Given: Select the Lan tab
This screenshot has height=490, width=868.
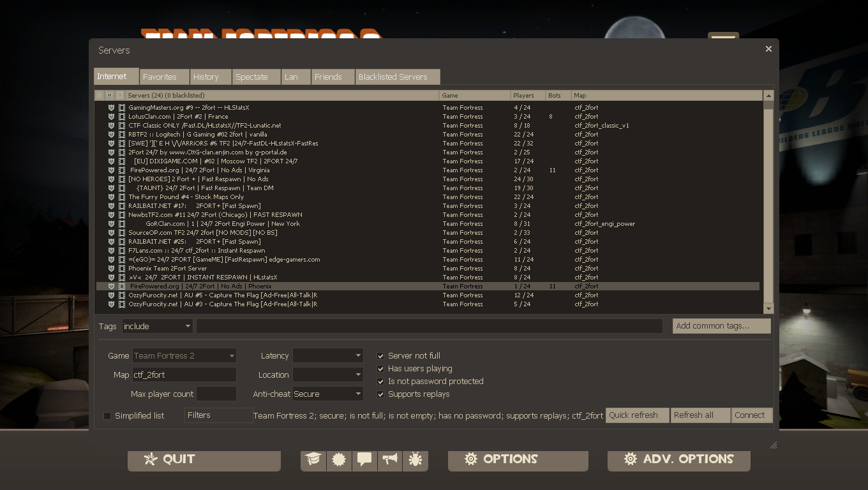Looking at the screenshot, I should click(x=296, y=77).
